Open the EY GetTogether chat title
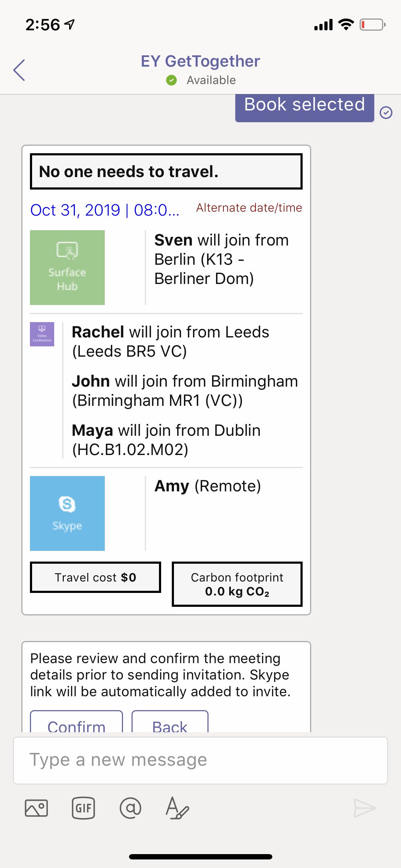Screen dimensions: 401x868 (200, 61)
